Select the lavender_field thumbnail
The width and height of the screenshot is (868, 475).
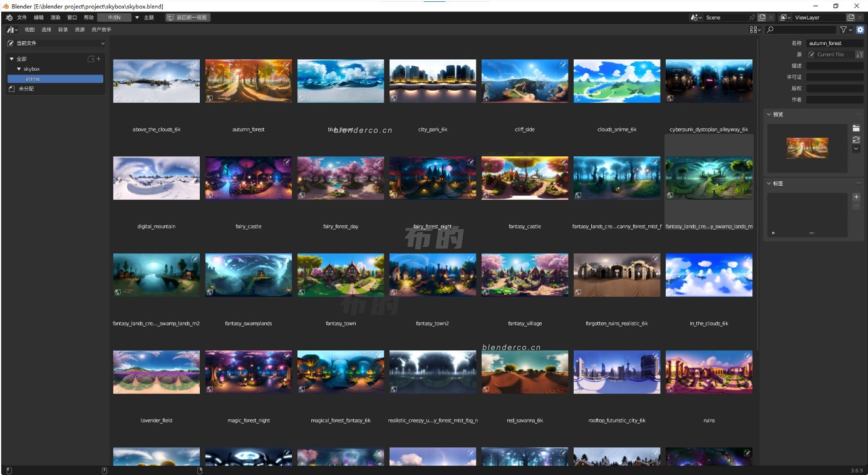click(157, 372)
